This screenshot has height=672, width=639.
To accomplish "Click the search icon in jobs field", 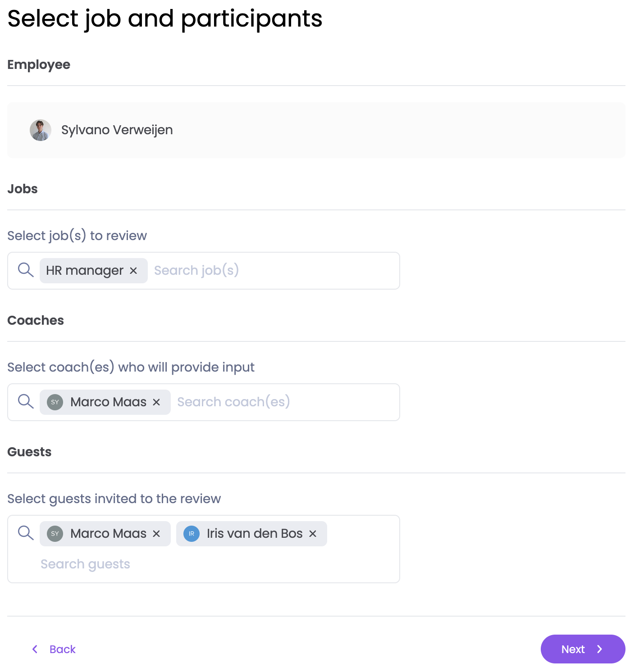I will coord(26,270).
